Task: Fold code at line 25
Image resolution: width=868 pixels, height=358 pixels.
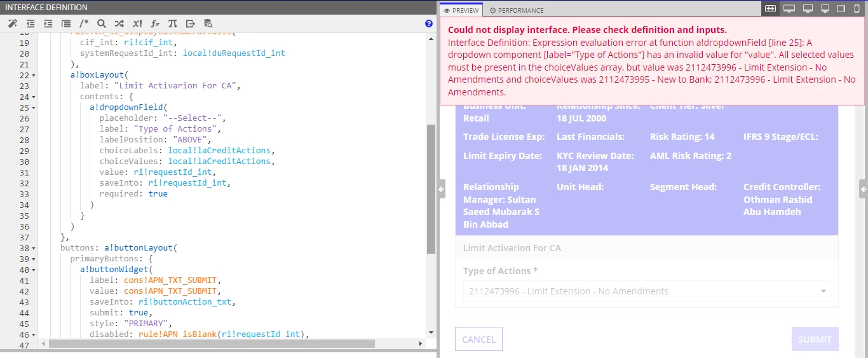Action: 34,107
